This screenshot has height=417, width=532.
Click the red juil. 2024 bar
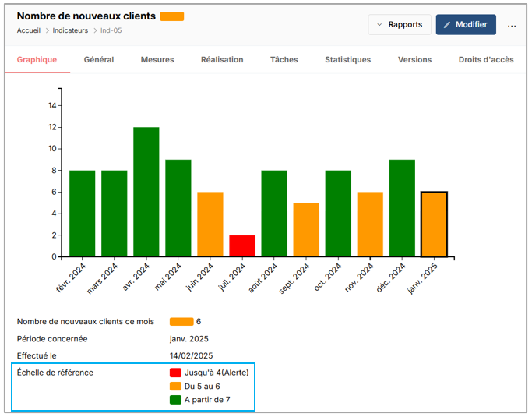coord(242,246)
